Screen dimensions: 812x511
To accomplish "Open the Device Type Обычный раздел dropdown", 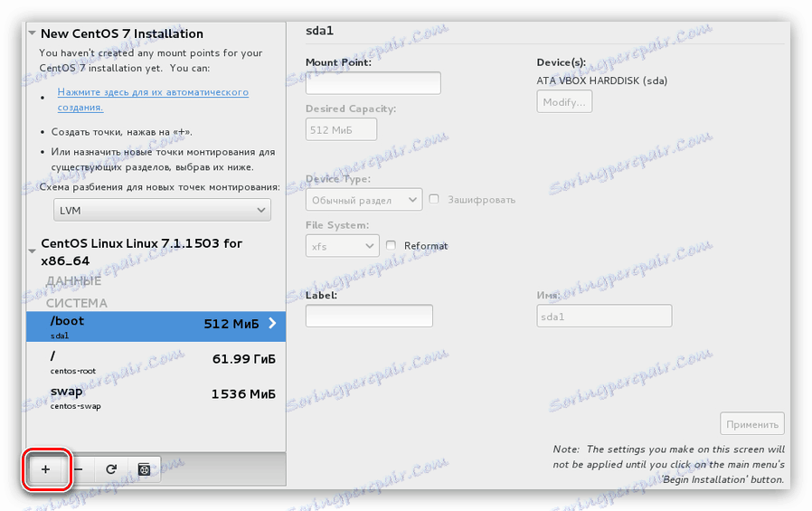I will point(364,200).
